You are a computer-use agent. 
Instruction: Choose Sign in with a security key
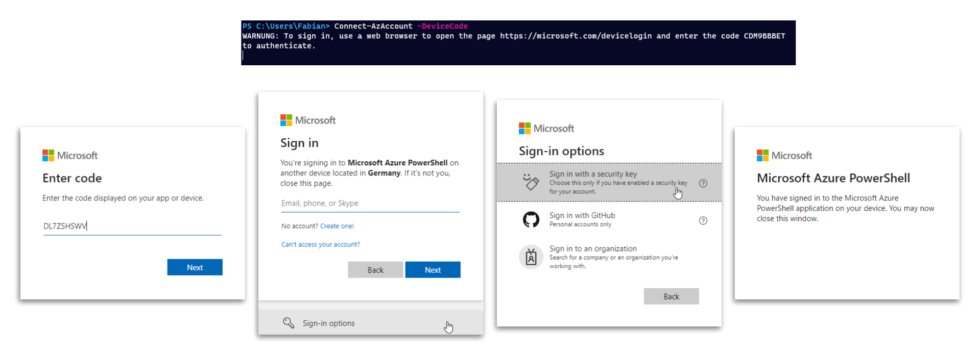coord(609,183)
